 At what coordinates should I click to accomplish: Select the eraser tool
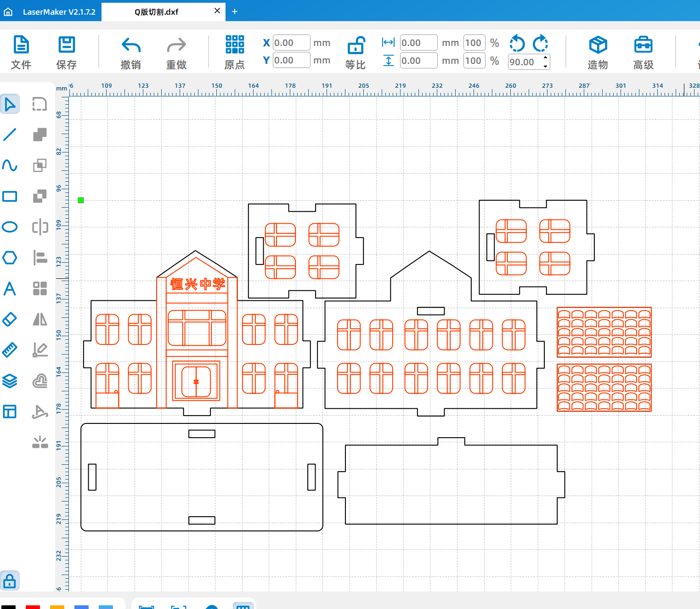coord(10,319)
